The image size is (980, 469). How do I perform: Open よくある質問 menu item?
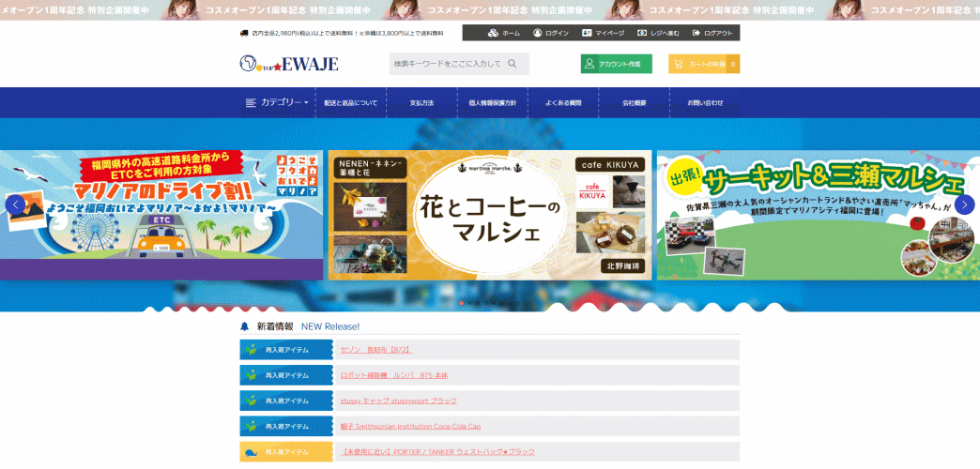click(563, 102)
